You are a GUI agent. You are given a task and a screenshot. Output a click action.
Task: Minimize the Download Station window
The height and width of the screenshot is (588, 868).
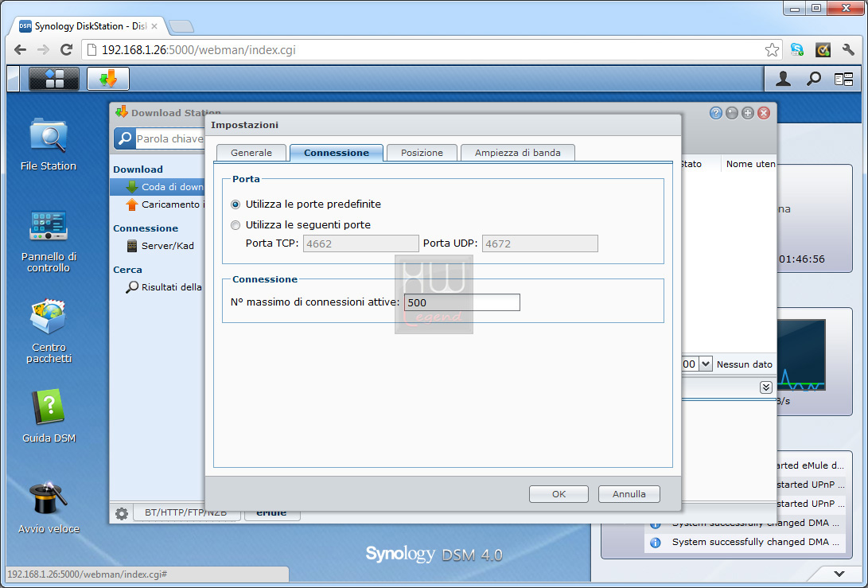(x=732, y=113)
